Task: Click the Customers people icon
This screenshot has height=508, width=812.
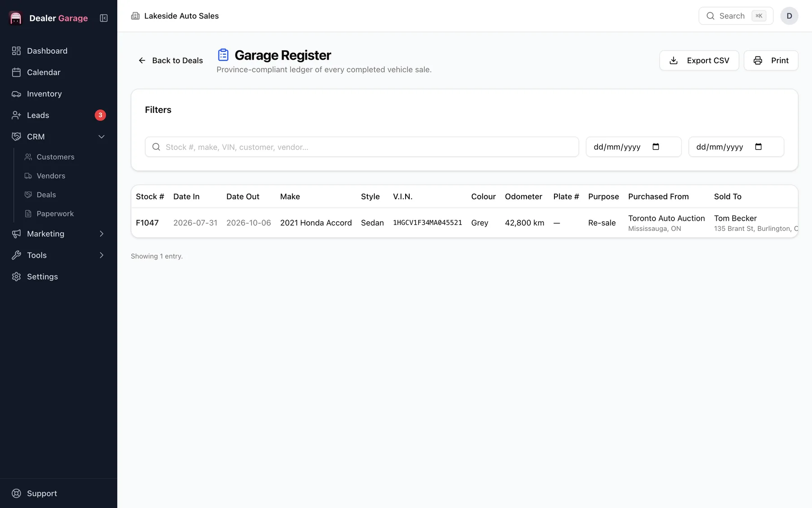Action: pos(28,157)
